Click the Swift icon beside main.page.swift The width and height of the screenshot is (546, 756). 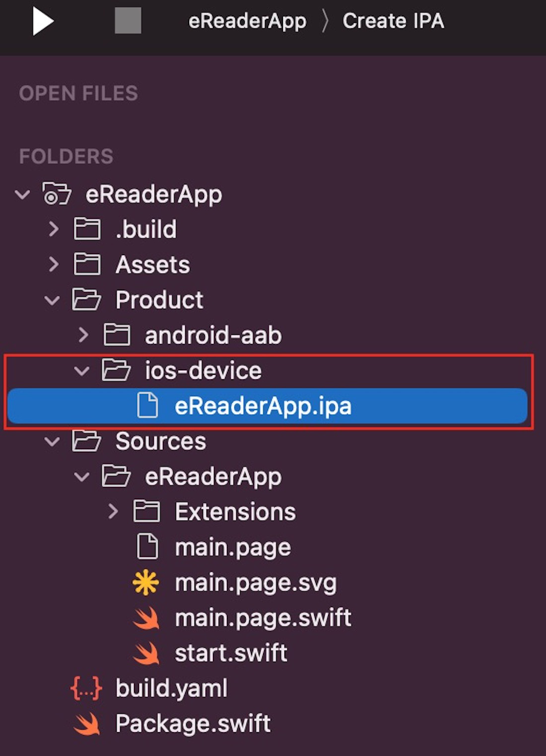coord(146,618)
